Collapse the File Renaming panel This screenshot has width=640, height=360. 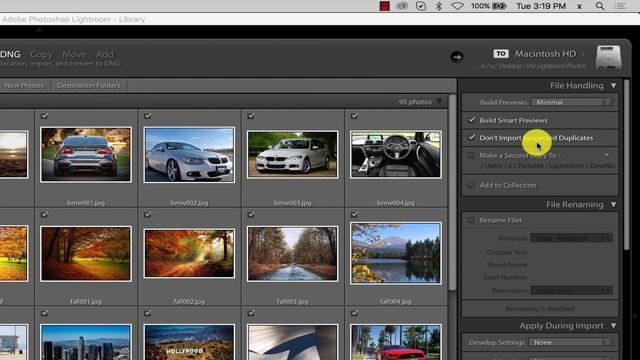(x=613, y=204)
